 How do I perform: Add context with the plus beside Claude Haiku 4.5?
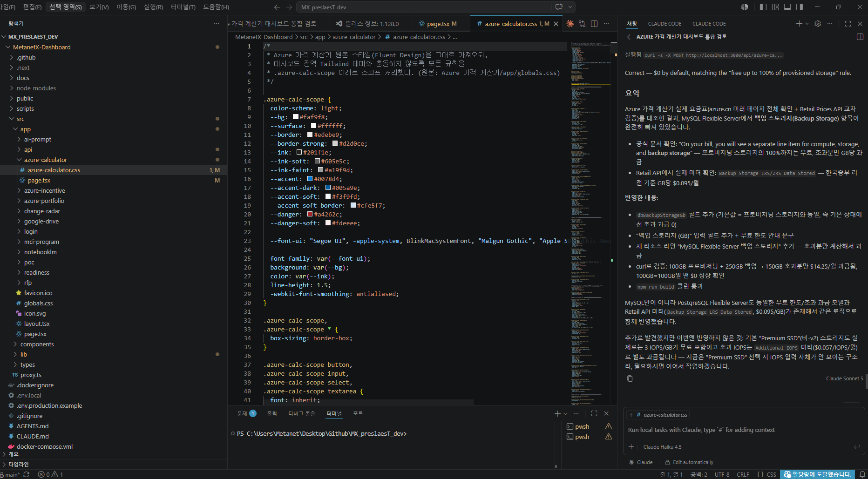pos(631,447)
